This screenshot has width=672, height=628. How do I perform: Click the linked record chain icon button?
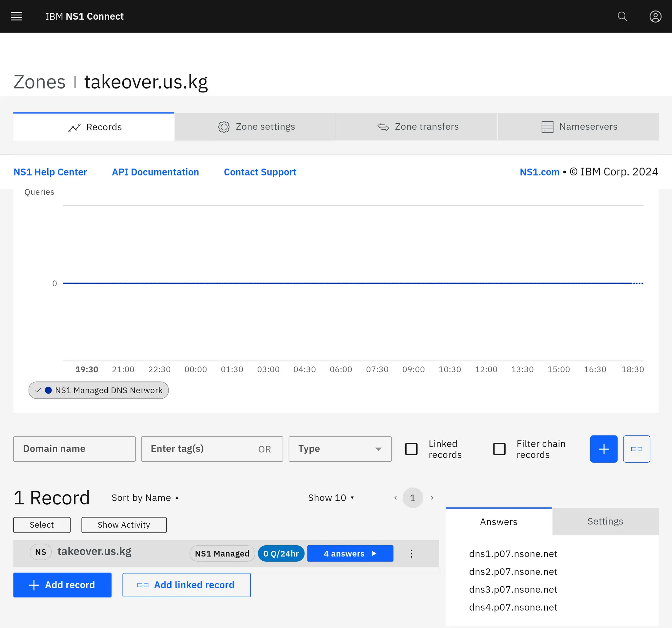coord(636,449)
